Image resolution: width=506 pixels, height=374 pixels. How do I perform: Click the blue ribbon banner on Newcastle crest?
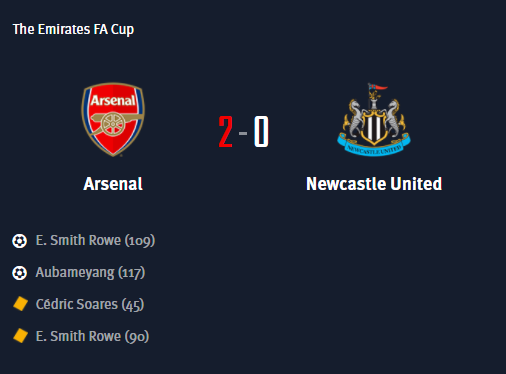(x=374, y=146)
